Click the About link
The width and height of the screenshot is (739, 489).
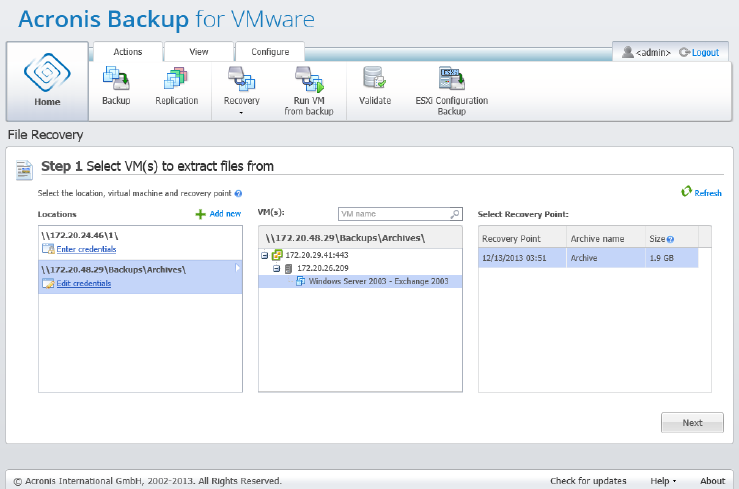point(712,481)
